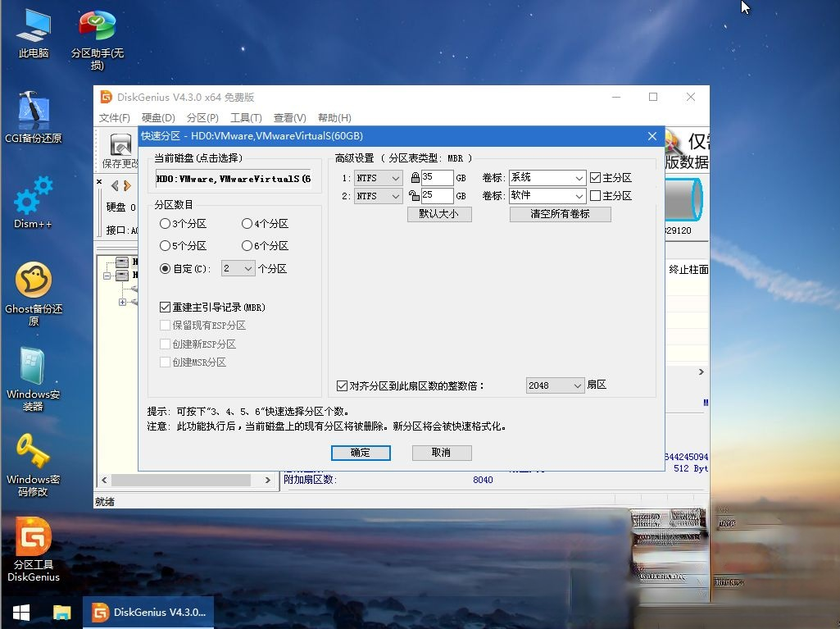
Task: Open the CGI备份还原 desktop icon
Action: point(34,117)
